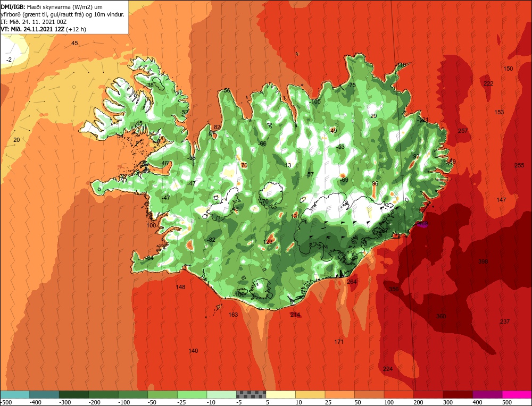
Task: Click the magenta 469 value on the southeast coast
Action: 423,223
